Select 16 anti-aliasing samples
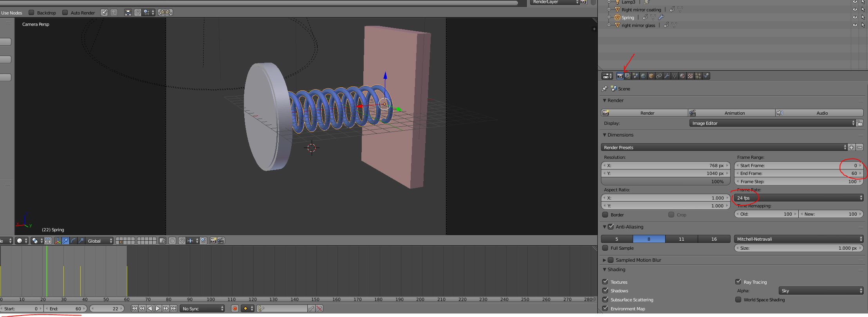 point(714,239)
